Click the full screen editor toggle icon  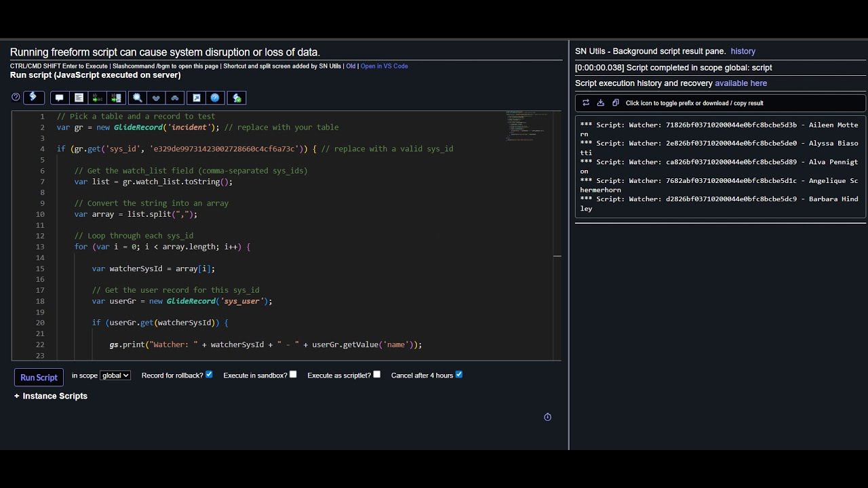pos(197,98)
